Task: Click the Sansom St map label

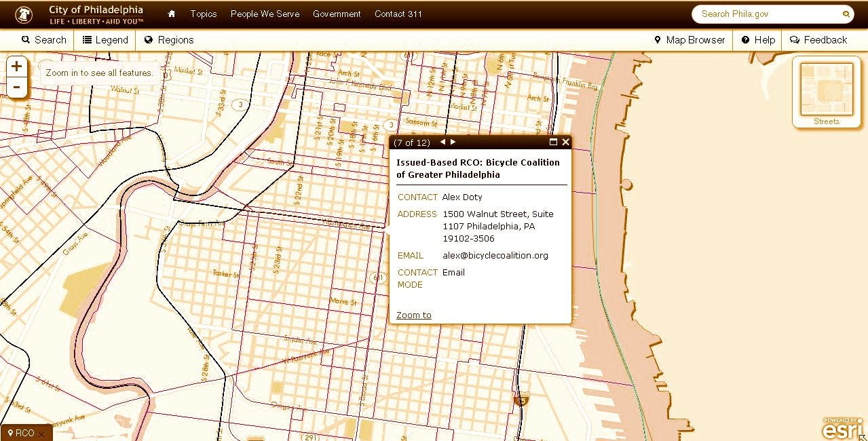Action: click(420, 123)
